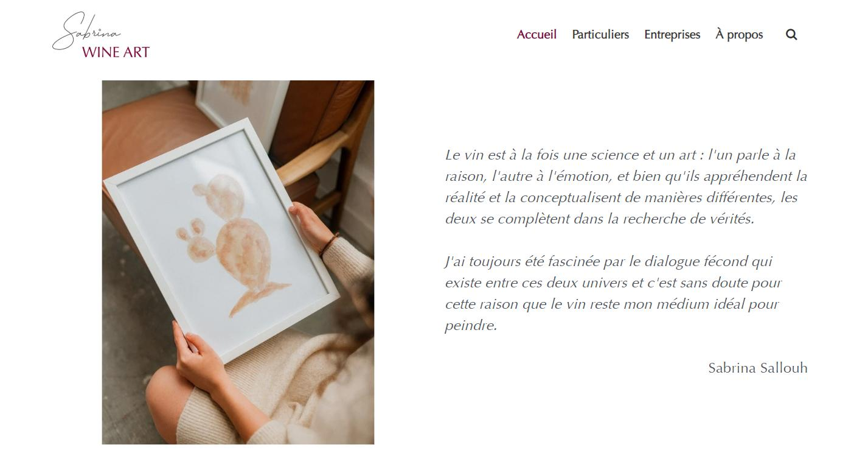Open the search magnifier icon
Viewport: 868px width, 467px height.
point(791,35)
